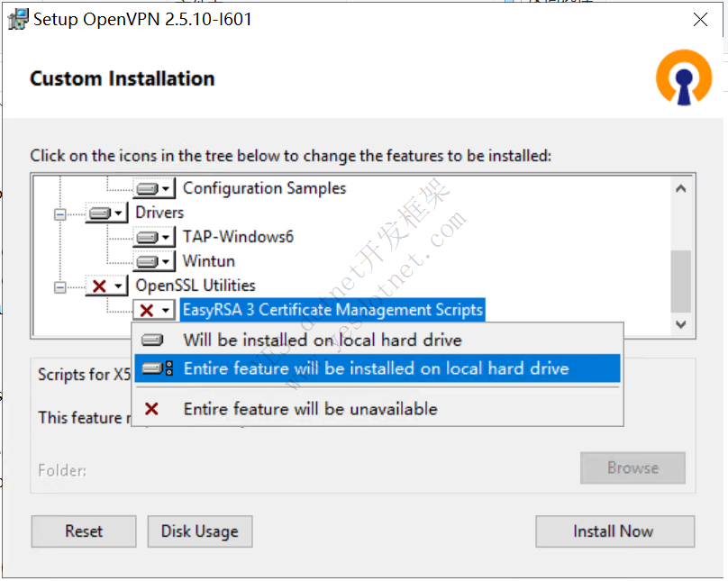Click the Custom Installation heading
This screenshot has width=728, height=581.
[123, 78]
